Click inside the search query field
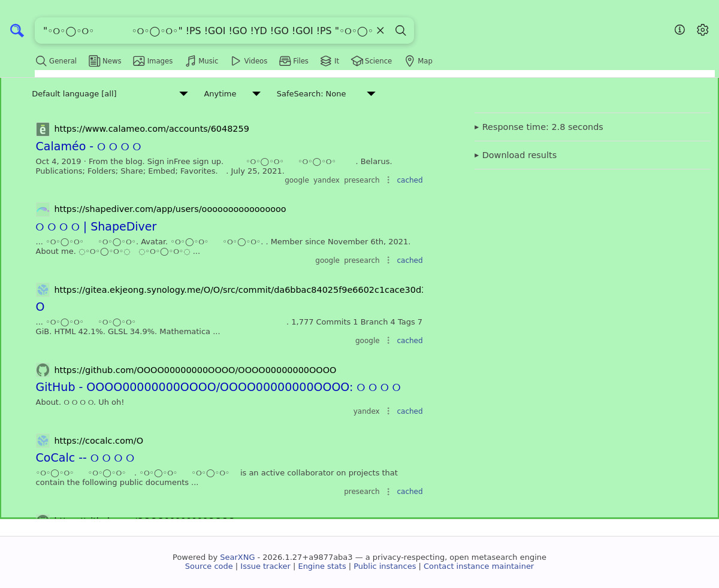 click(204, 31)
